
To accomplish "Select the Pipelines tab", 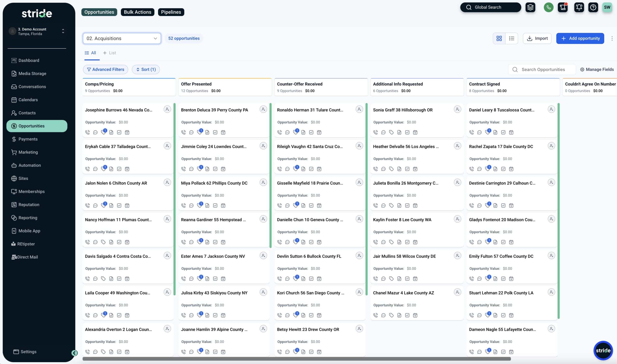I will 171,12.
